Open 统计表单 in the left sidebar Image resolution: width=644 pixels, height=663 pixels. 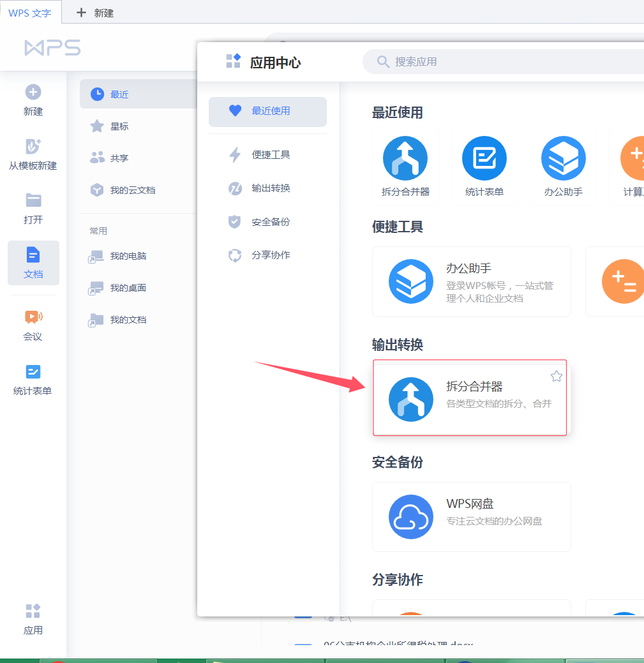click(33, 379)
